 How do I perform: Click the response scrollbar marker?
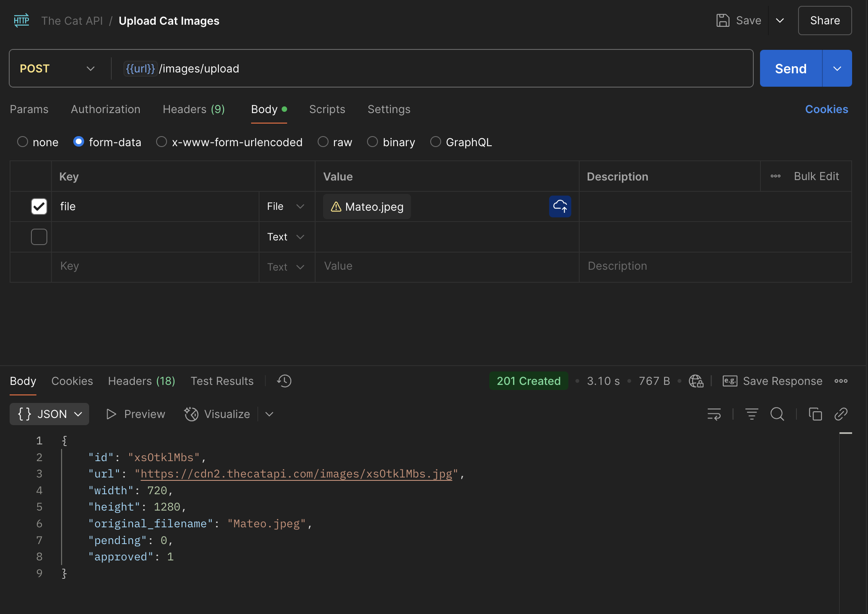845,433
